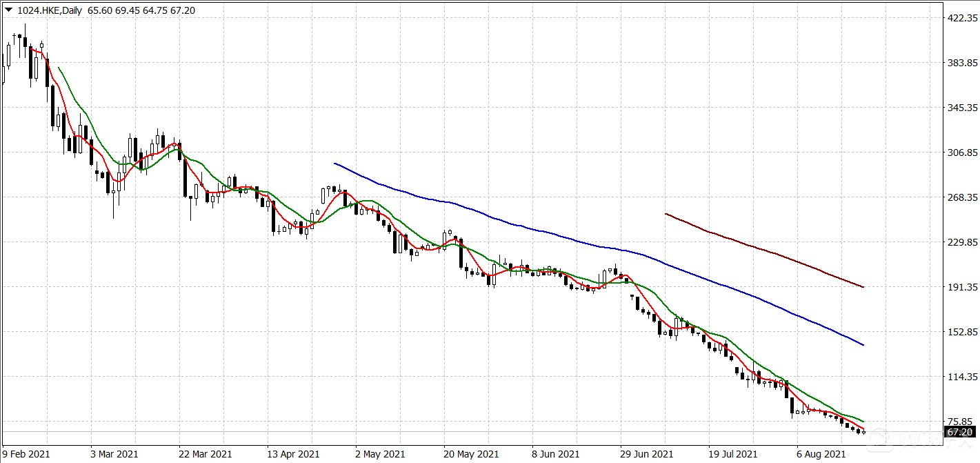This screenshot has width=980, height=463.
Task: Click the current price tag 67.20
Action: 959,433
